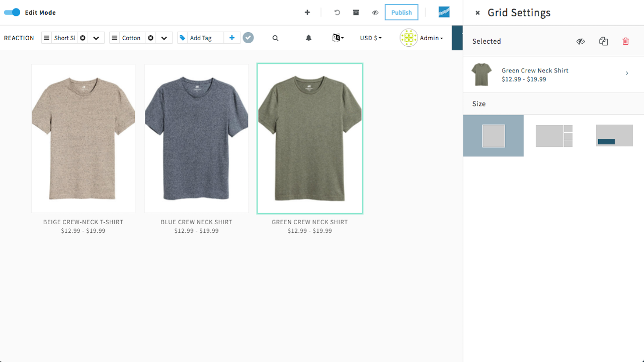This screenshot has height=362, width=644.
Task: Remove the Short Sl tag
Action: coord(83,38)
